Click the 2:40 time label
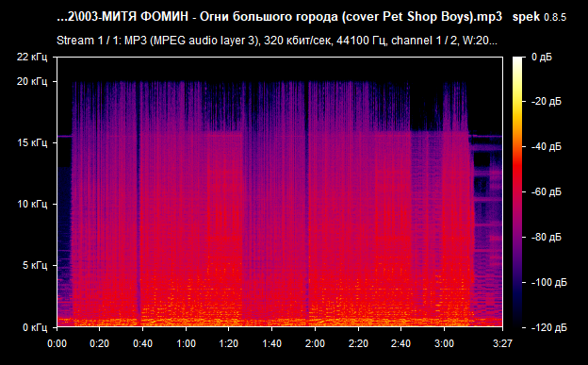 (400, 343)
